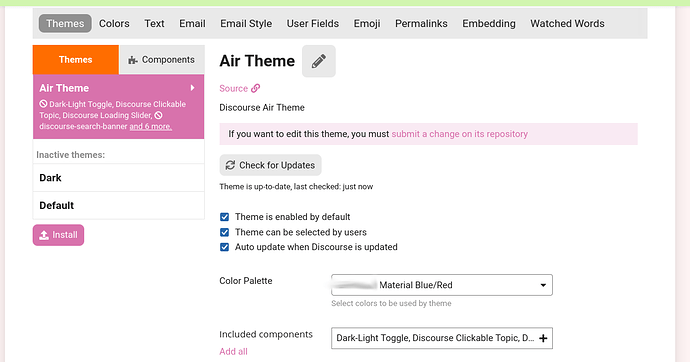Screen dimensions: 690x362
Task: Select the Themes tab in top navigation
Action: point(65,23)
